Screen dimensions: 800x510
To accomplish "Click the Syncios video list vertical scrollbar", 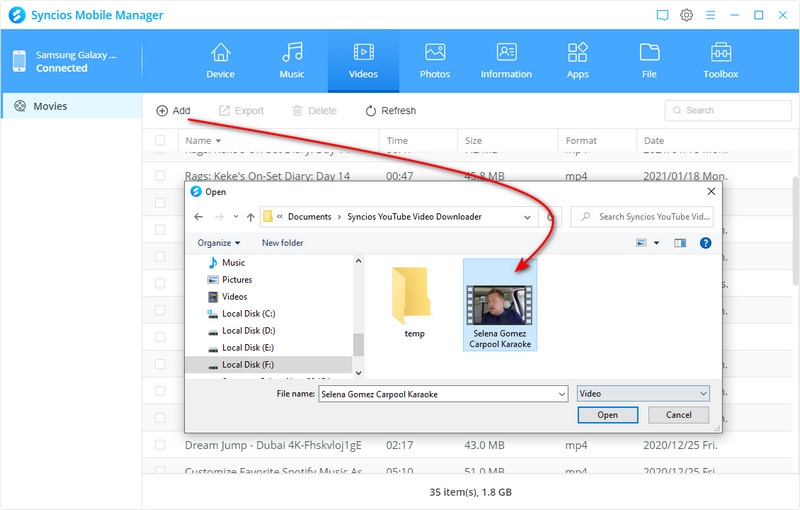I will tap(795, 231).
